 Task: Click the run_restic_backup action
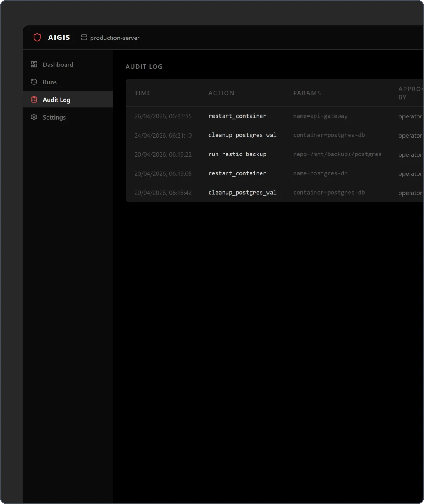tap(237, 154)
